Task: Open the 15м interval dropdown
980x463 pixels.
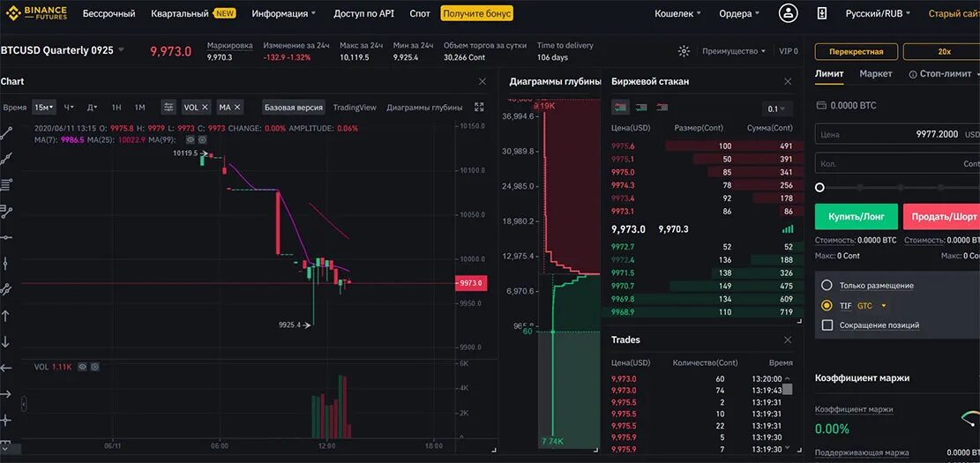Action: point(44,108)
